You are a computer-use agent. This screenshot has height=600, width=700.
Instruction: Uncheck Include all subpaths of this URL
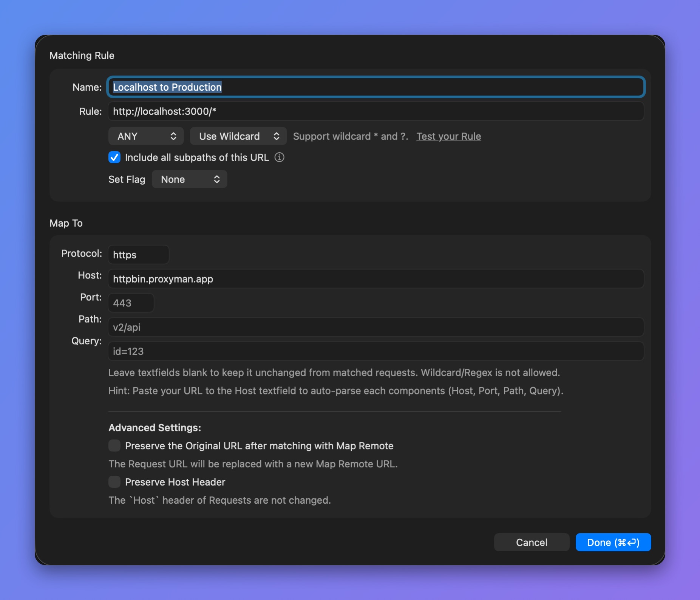[x=114, y=157]
